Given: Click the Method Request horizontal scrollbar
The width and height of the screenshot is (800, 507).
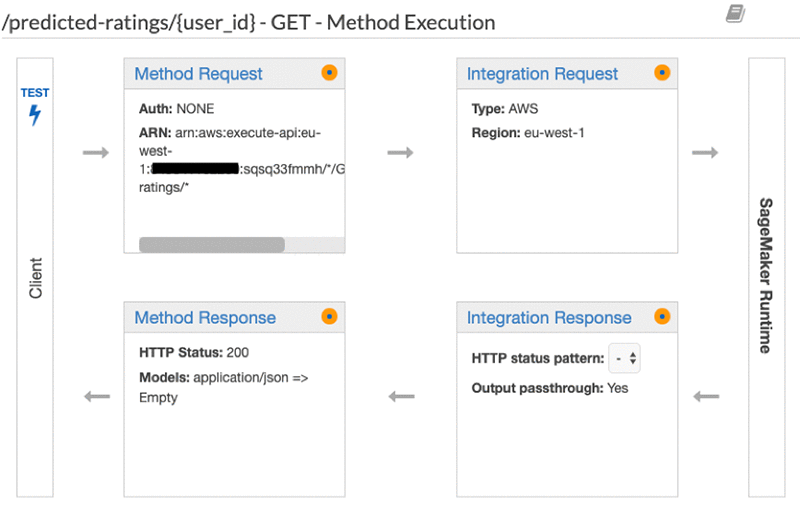Looking at the screenshot, I should [212, 244].
